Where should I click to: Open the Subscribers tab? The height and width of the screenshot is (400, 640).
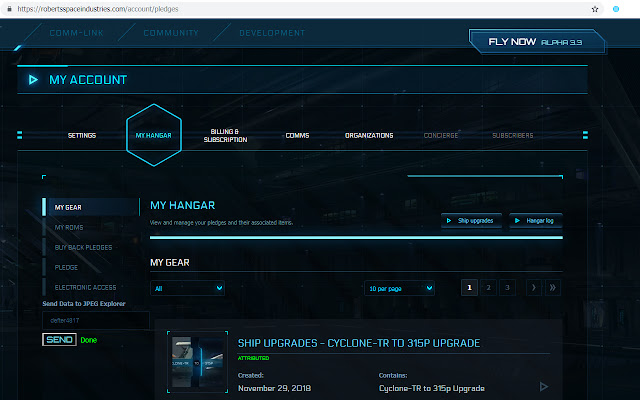pos(513,136)
